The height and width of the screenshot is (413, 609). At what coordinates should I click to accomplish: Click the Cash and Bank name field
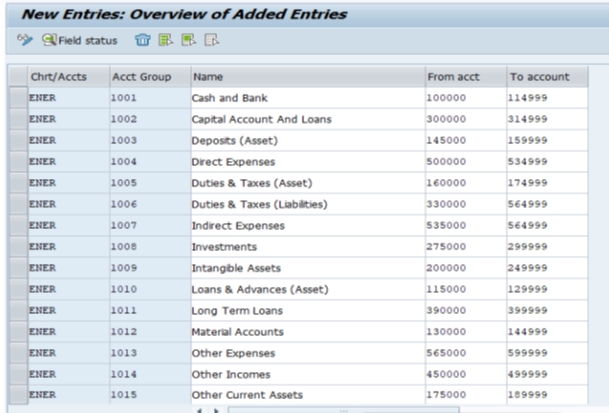click(308, 98)
